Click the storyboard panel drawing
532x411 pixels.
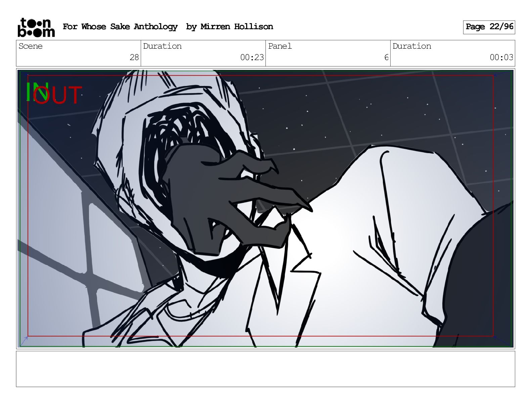tap(265, 208)
